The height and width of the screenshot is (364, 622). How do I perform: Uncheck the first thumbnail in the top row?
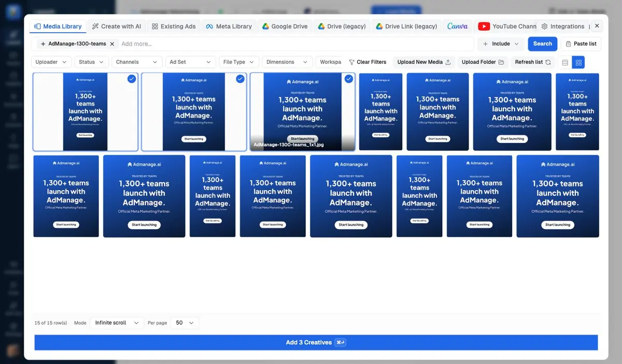tap(132, 79)
